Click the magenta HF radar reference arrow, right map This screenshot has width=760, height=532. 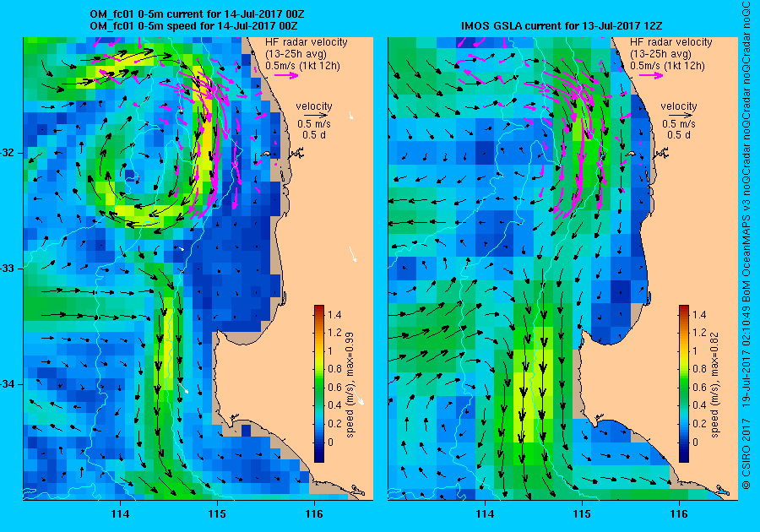pos(651,75)
